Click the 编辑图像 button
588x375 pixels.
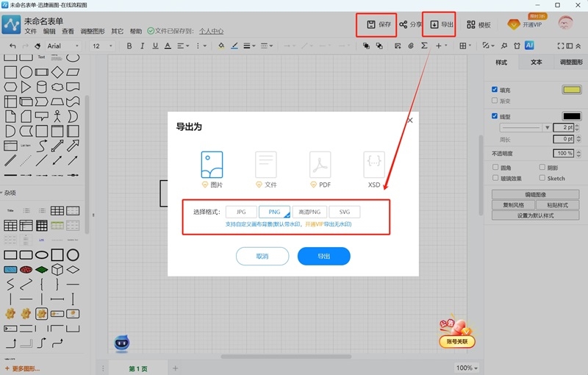pyautogui.click(x=536, y=194)
